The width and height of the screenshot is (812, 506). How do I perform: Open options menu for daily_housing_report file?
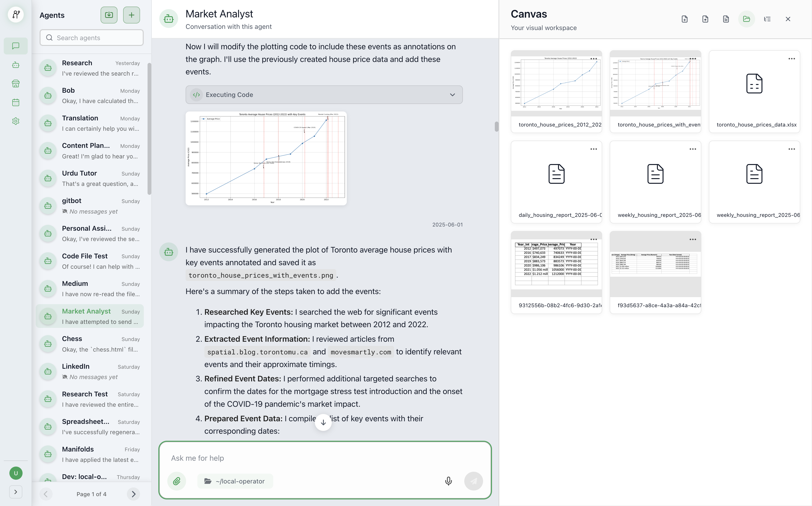(593, 149)
